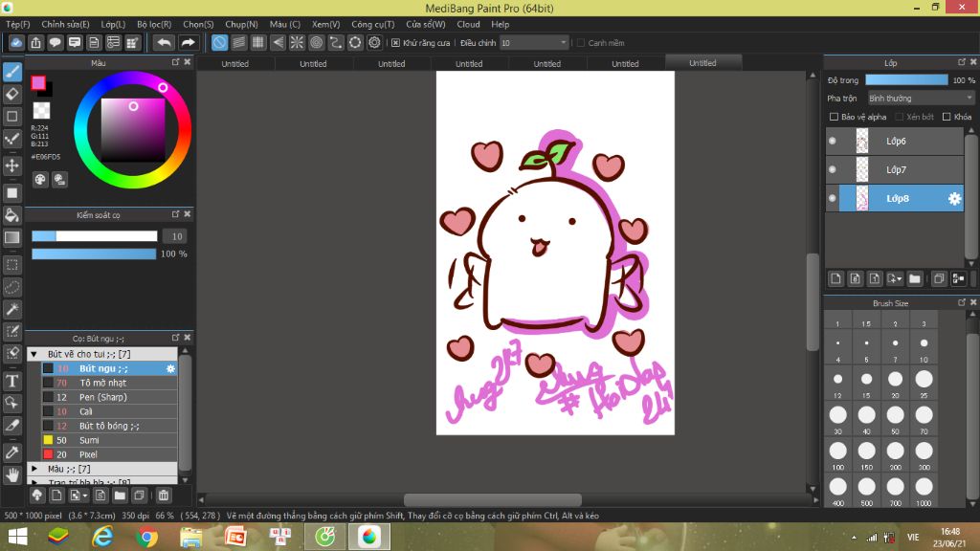The height and width of the screenshot is (551, 980).
Task: Open snap settings gear in the toolbar
Action: tap(374, 42)
